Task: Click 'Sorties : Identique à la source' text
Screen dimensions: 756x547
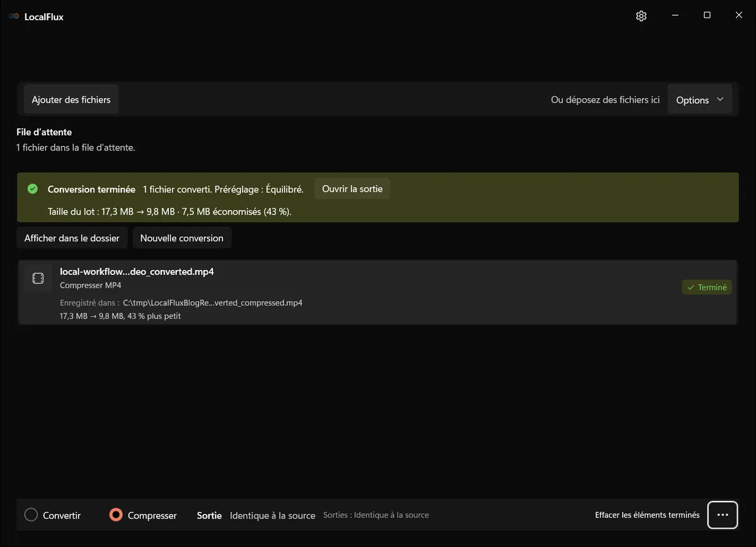Action: (376, 515)
